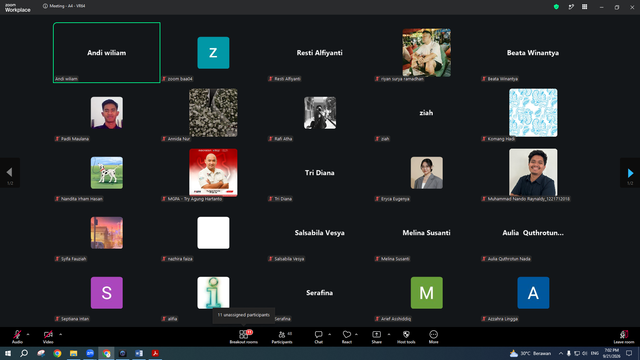Go to previous page of participants
This screenshot has height=360, width=640.
(x=10, y=173)
